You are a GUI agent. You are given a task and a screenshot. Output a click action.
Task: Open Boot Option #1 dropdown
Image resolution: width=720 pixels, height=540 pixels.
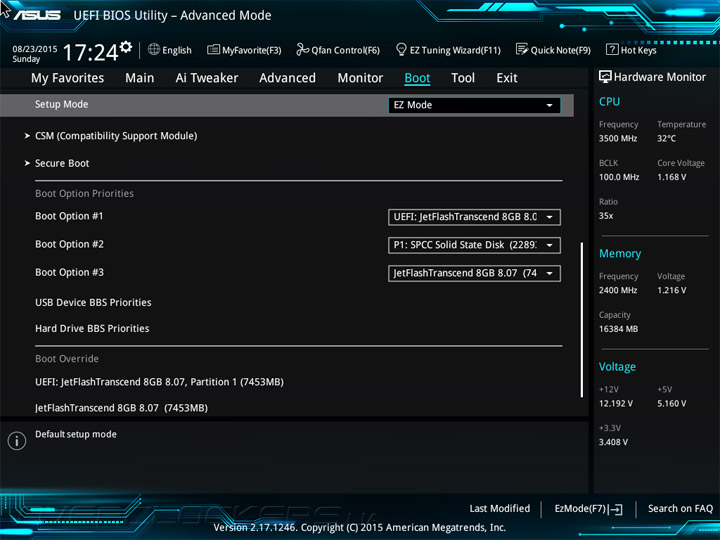click(474, 217)
